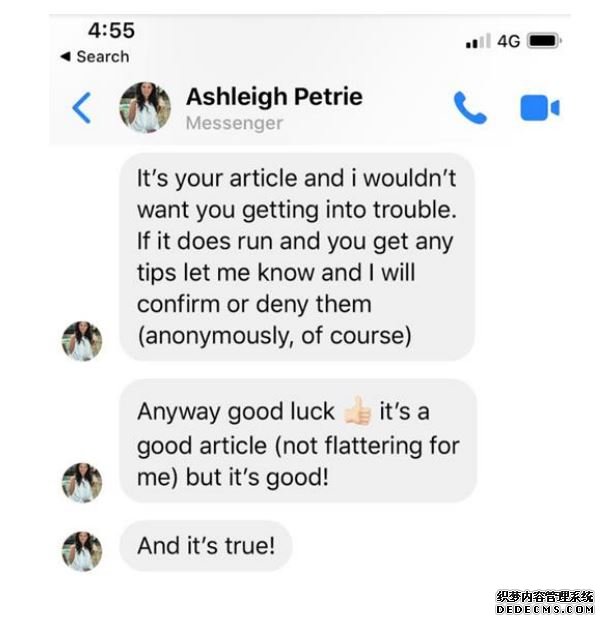Viewport: 605px width, 624px height.
Task: Select the avatar beside the 'anonymously, of course' message
Action: (x=82, y=341)
